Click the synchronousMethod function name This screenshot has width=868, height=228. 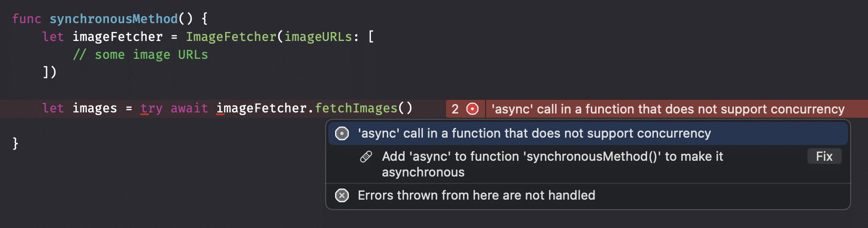[x=114, y=19]
